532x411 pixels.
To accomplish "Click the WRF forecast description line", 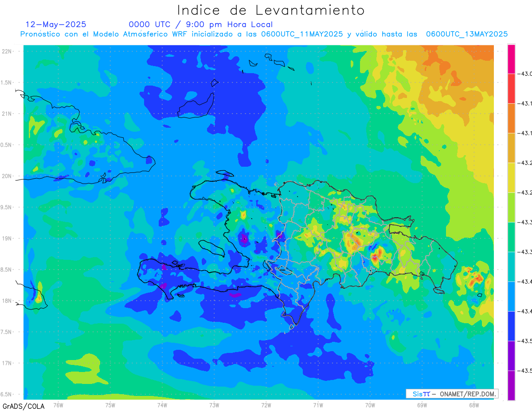I will click(x=264, y=34).
